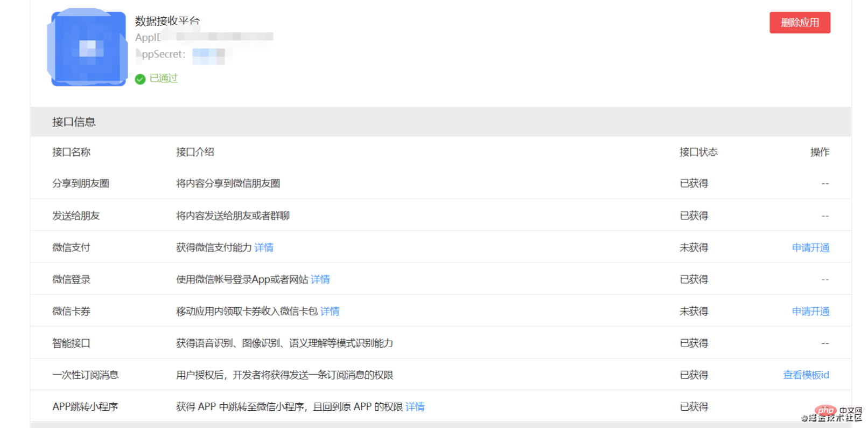Click 已获得 status in 智能接口 row
The image size is (868, 428).
pos(694,343)
